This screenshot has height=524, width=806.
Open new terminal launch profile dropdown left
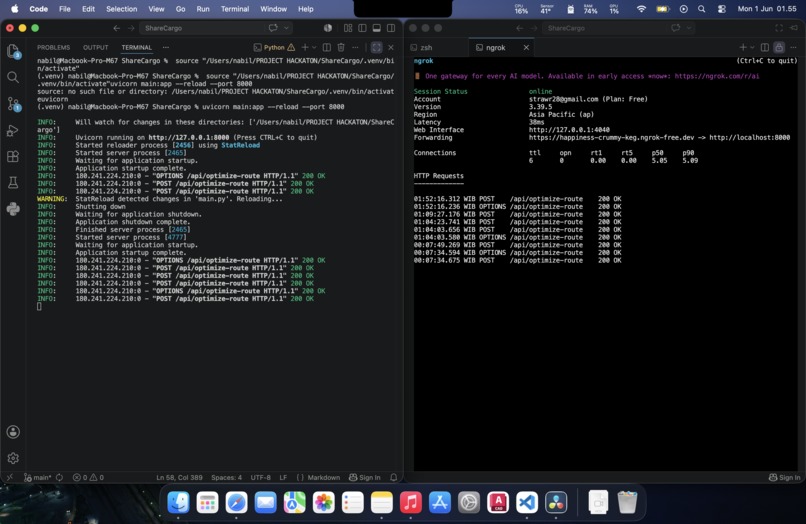pyautogui.click(x=314, y=47)
